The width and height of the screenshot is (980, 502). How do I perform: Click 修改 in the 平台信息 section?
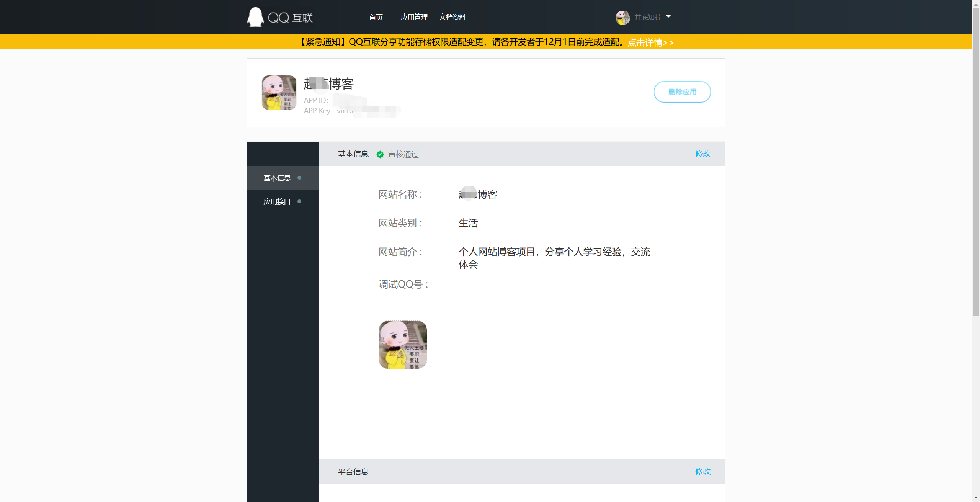pos(702,471)
